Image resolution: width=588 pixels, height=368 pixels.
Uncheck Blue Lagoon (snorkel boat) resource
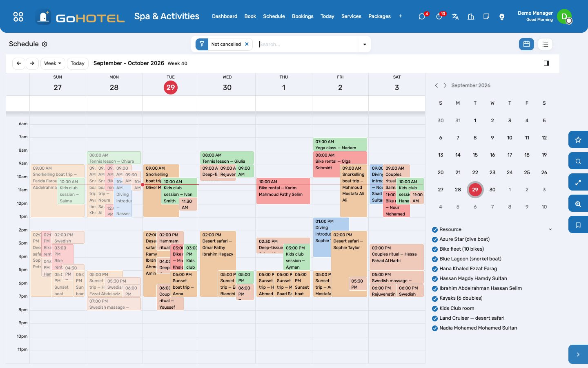(435, 259)
